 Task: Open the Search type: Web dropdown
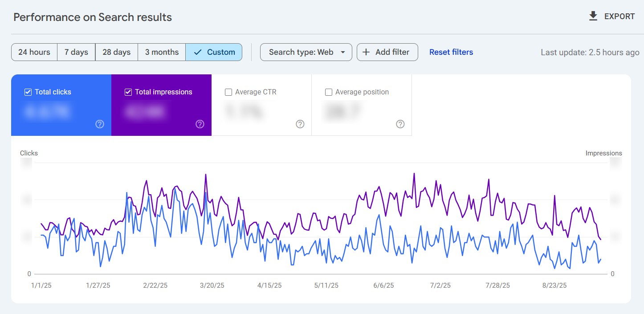pos(306,52)
